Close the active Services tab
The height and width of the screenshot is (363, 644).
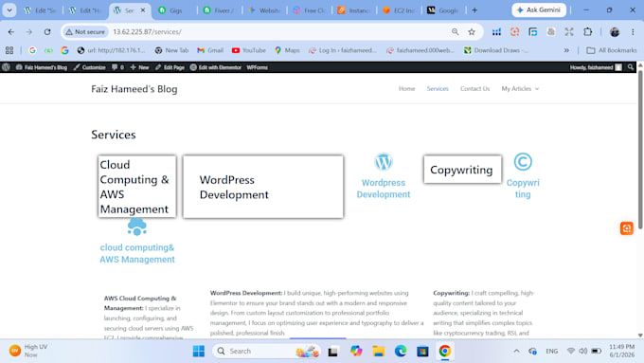click(143, 10)
